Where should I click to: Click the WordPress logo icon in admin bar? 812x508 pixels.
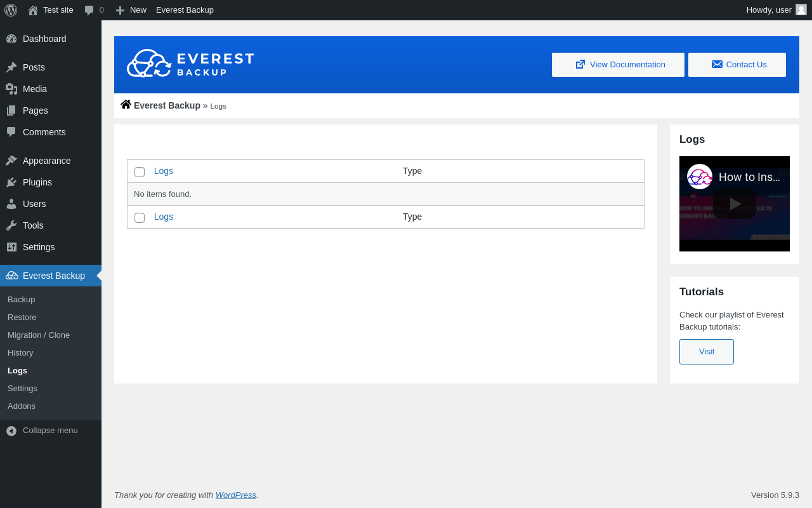(11, 10)
